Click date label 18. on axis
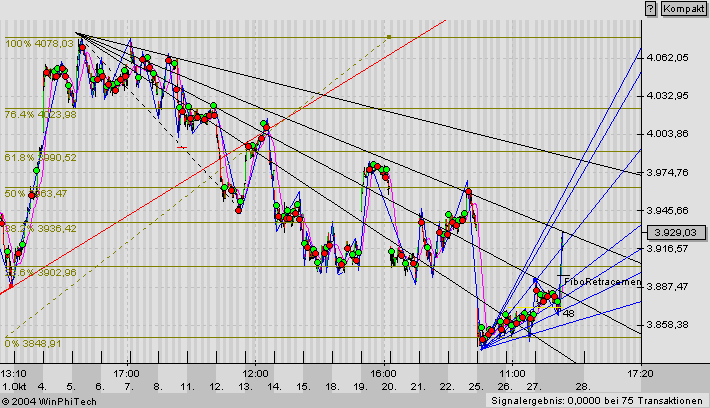 pyautogui.click(x=332, y=387)
